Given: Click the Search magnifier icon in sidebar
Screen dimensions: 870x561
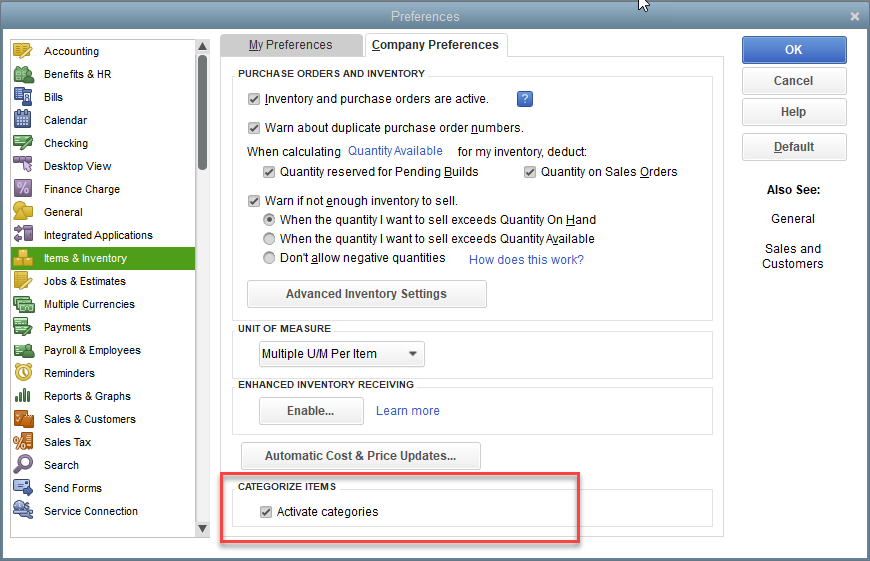Looking at the screenshot, I should (23, 465).
